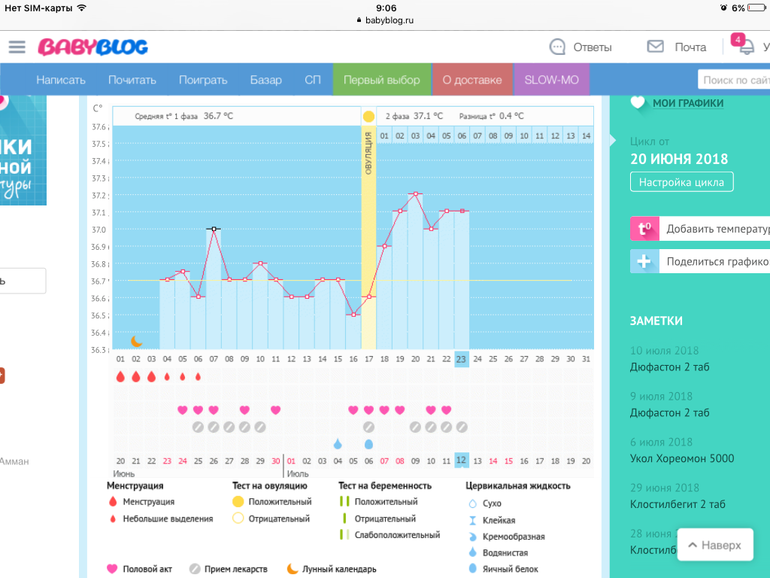Image resolution: width=770 pixels, height=578 pixels.
Task: Switch to the SLOW-MO tab
Action: click(x=551, y=80)
